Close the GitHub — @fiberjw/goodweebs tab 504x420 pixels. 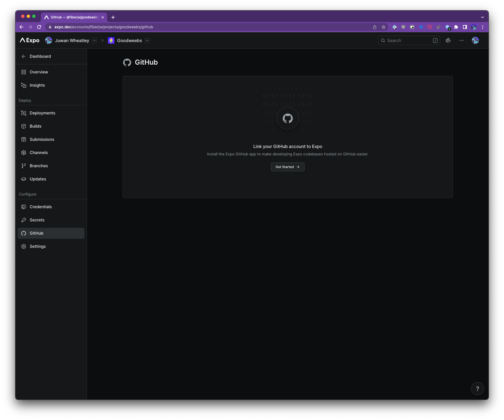click(103, 17)
